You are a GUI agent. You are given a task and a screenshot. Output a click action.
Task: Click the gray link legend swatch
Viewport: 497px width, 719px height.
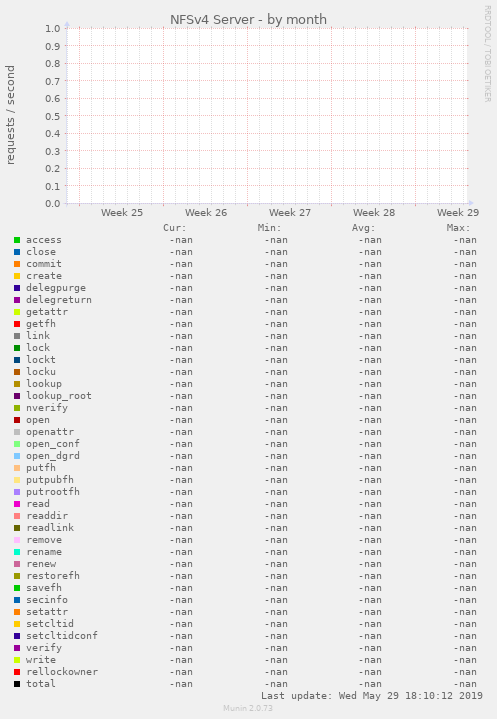[17, 336]
